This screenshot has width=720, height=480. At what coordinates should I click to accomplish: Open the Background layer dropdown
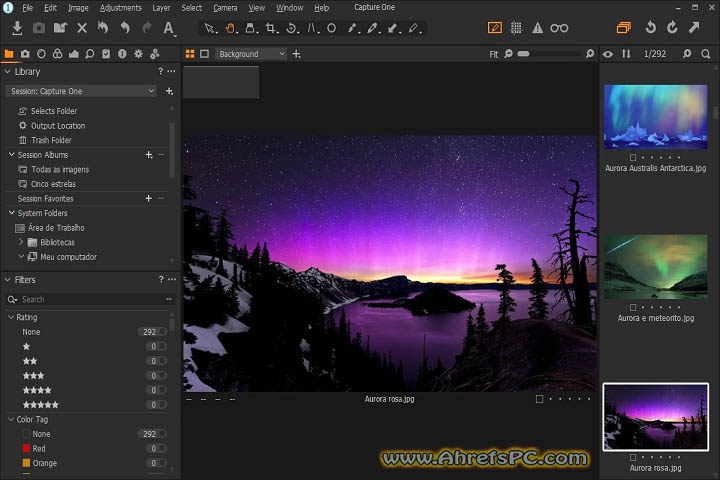point(251,54)
